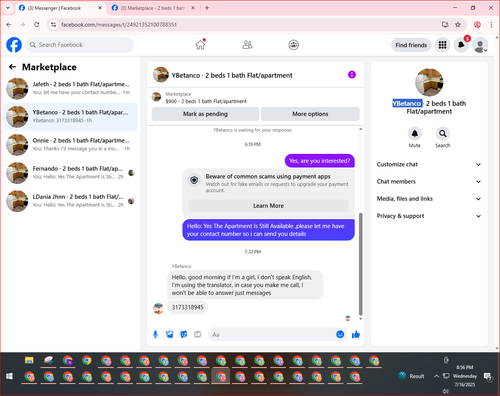Mute this conversation with bell button

415,134
